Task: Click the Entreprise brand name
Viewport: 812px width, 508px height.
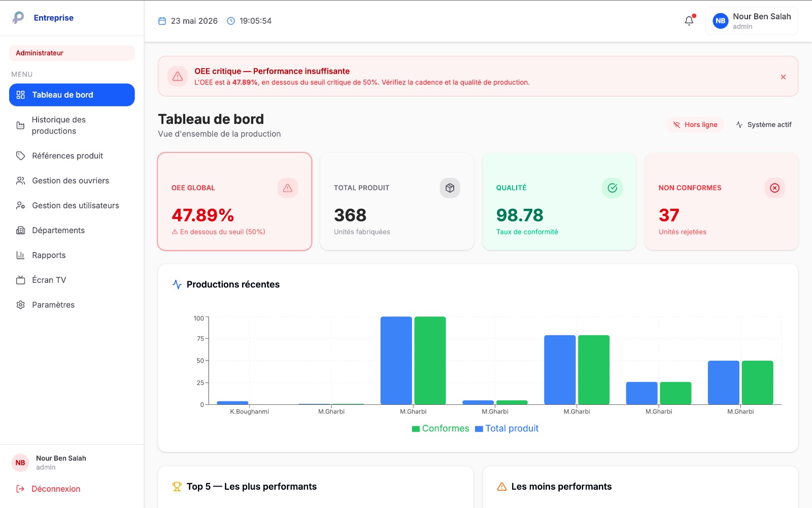Action: click(x=54, y=18)
